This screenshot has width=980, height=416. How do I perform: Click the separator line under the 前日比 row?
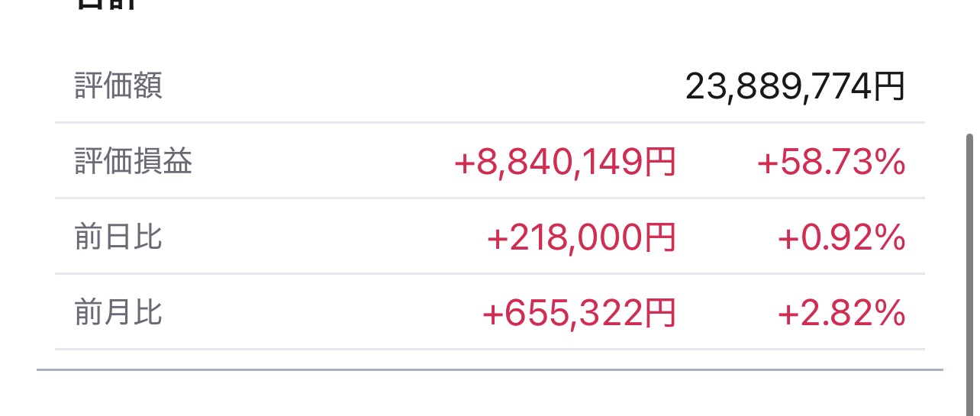click(x=488, y=273)
